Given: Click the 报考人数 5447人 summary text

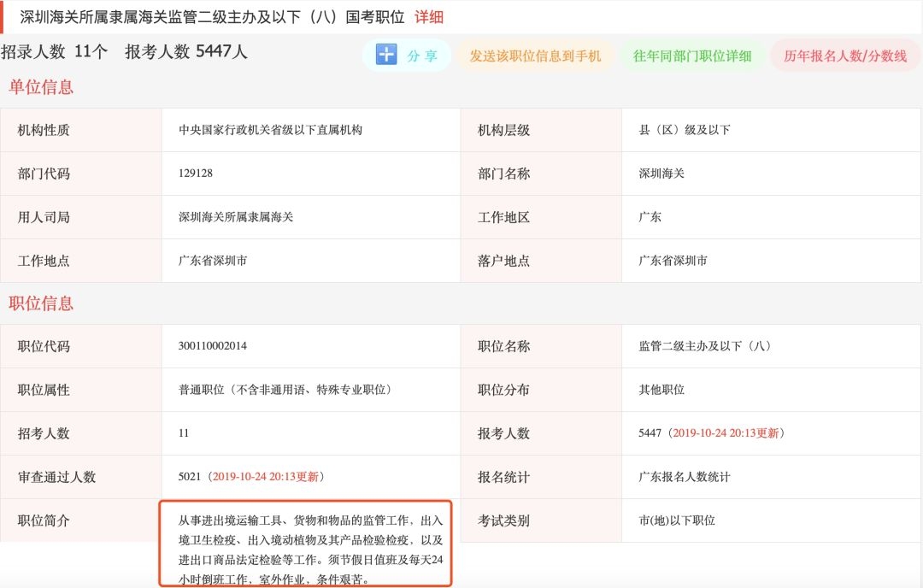Looking at the screenshot, I should tap(186, 52).
